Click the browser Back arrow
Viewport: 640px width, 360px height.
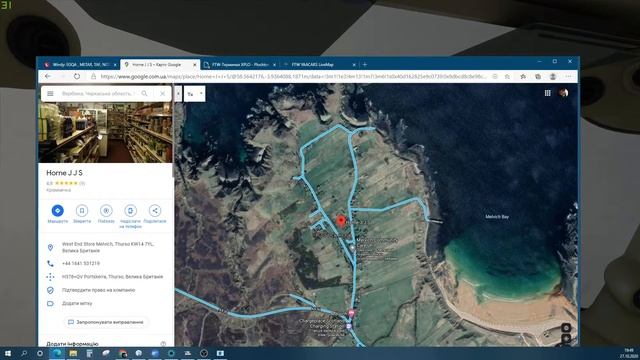[48, 76]
